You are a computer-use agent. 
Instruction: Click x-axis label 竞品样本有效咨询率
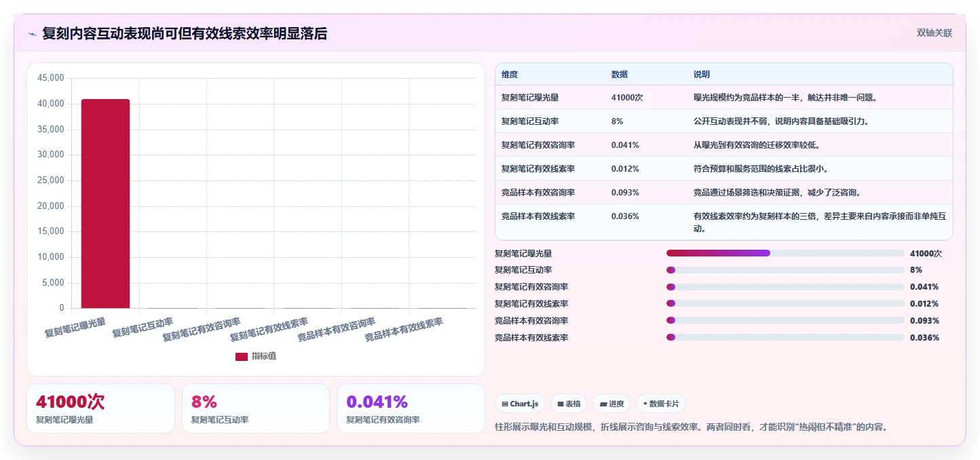click(x=337, y=329)
